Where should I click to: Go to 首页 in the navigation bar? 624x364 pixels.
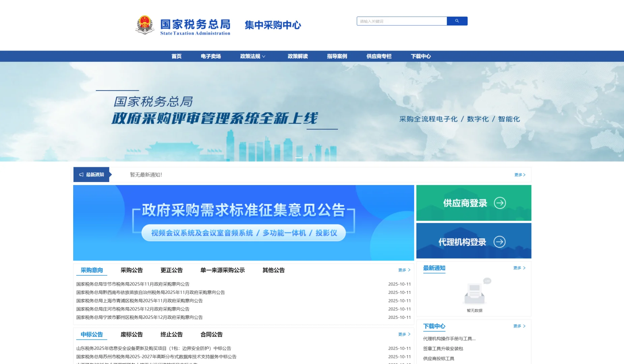pos(176,56)
